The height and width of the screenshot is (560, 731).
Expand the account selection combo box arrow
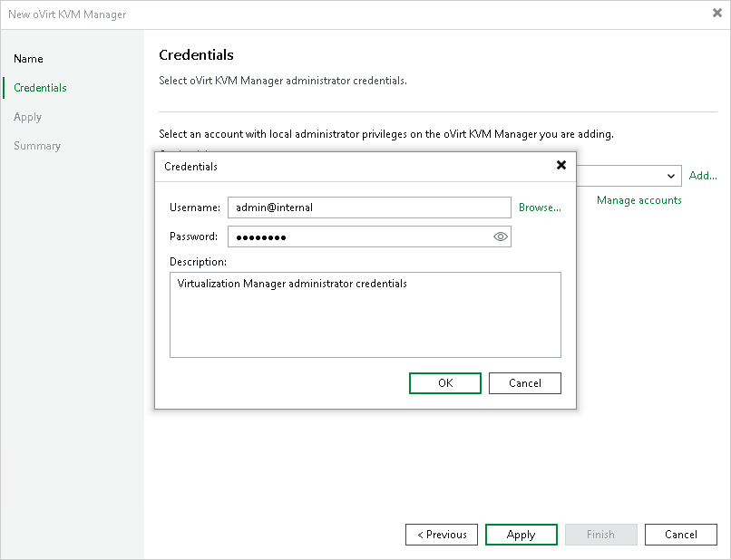(672, 176)
